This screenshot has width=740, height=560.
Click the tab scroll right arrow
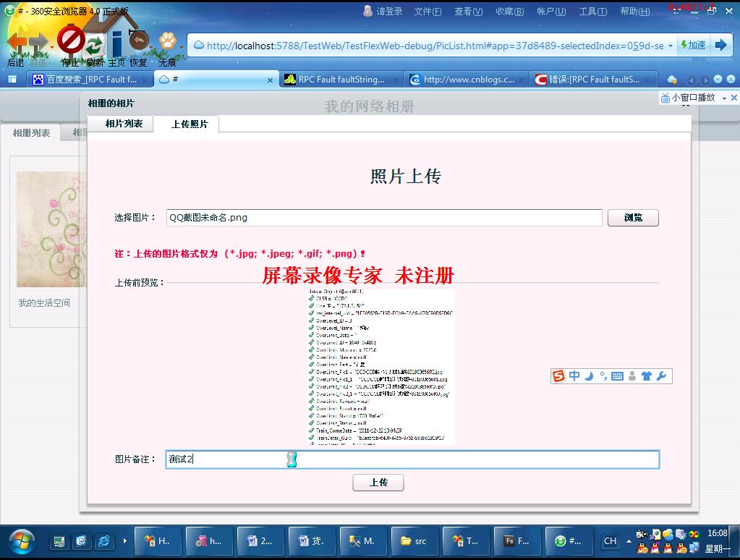[705, 80]
